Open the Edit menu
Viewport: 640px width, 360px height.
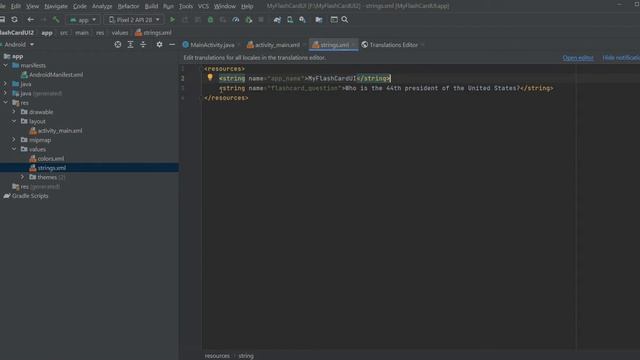coord(16,6)
